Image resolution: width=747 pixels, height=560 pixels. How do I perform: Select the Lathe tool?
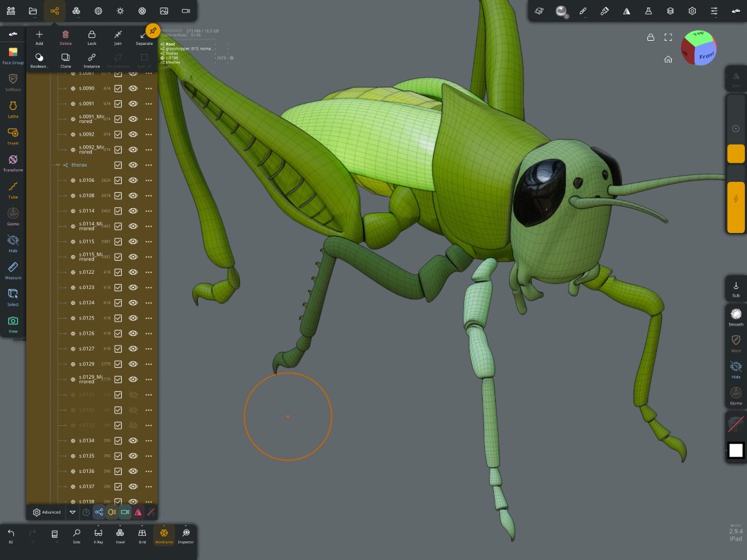point(13,109)
